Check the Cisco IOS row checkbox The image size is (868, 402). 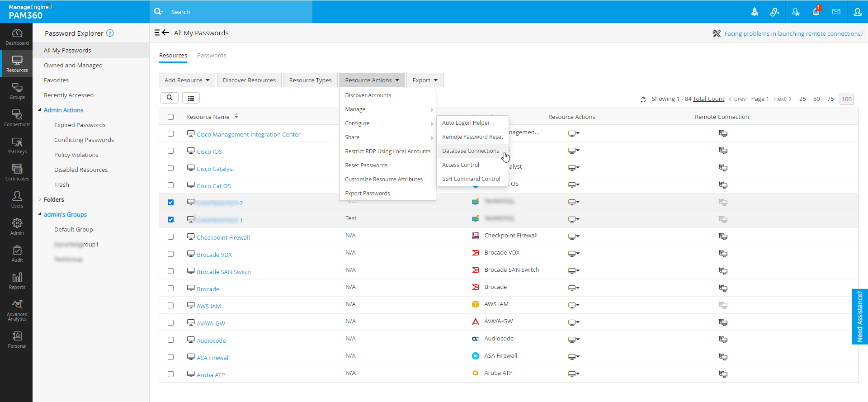pyautogui.click(x=170, y=151)
